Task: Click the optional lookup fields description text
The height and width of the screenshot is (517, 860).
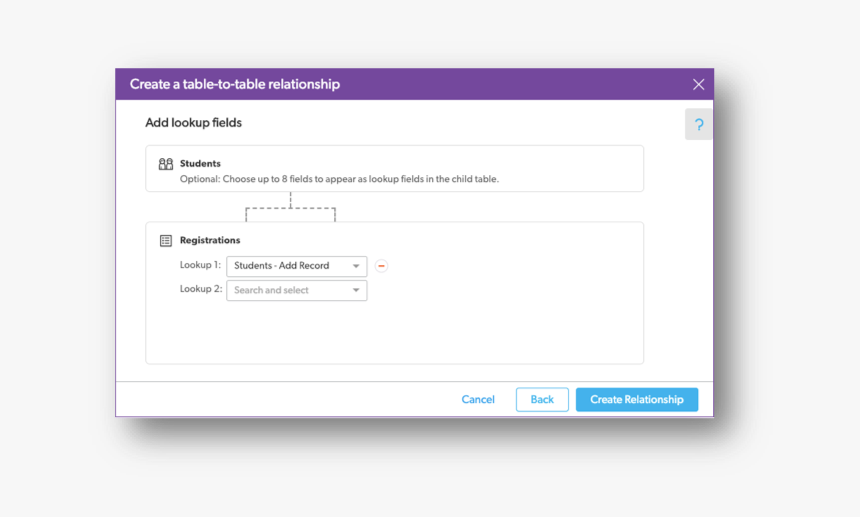Action: pyautogui.click(x=339, y=180)
